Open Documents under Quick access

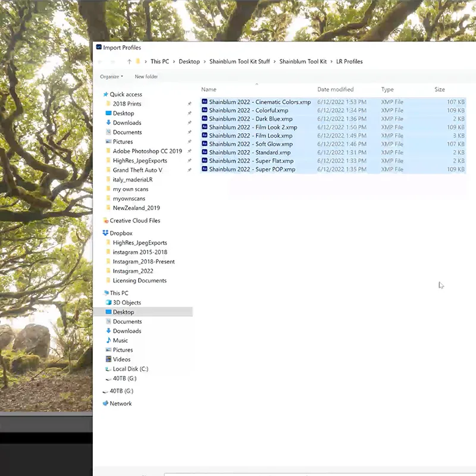pyautogui.click(x=127, y=132)
